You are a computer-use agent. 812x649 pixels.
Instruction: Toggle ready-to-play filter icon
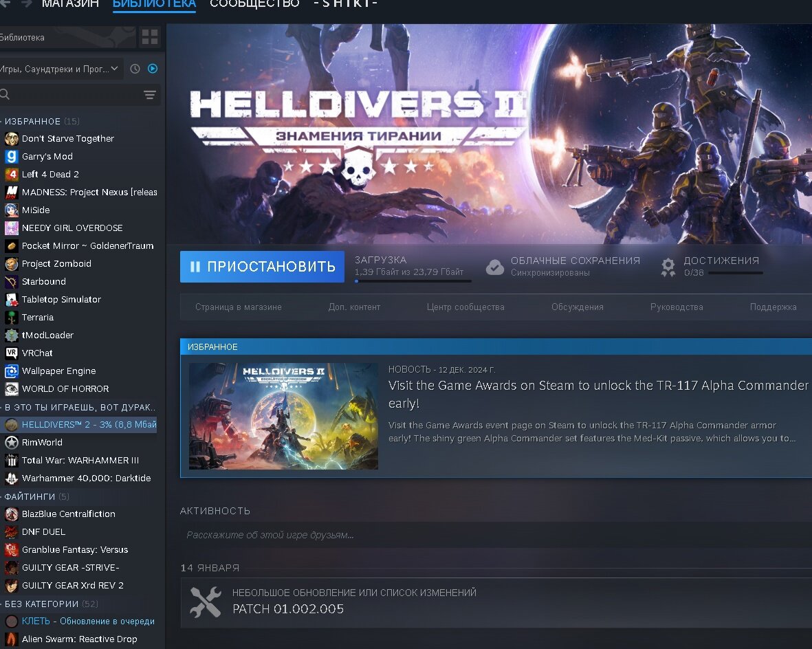[153, 68]
